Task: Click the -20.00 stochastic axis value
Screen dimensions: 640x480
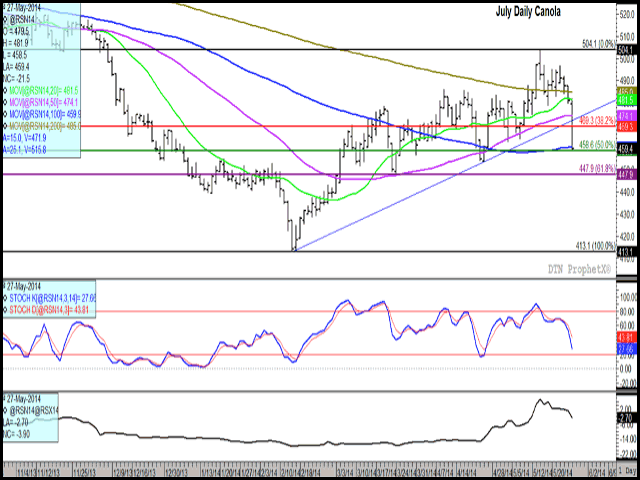Action: click(628, 383)
